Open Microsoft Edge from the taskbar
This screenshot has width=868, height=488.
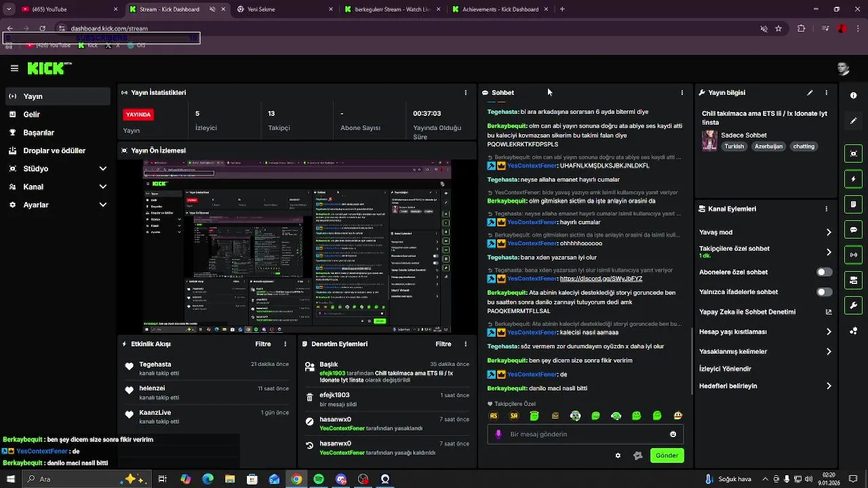pyautogui.click(x=208, y=479)
